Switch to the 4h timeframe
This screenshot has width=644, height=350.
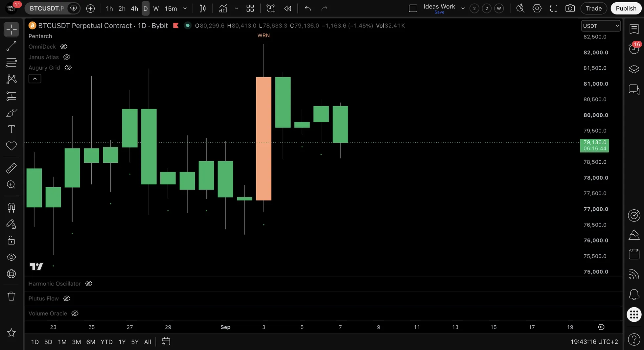pyautogui.click(x=134, y=9)
